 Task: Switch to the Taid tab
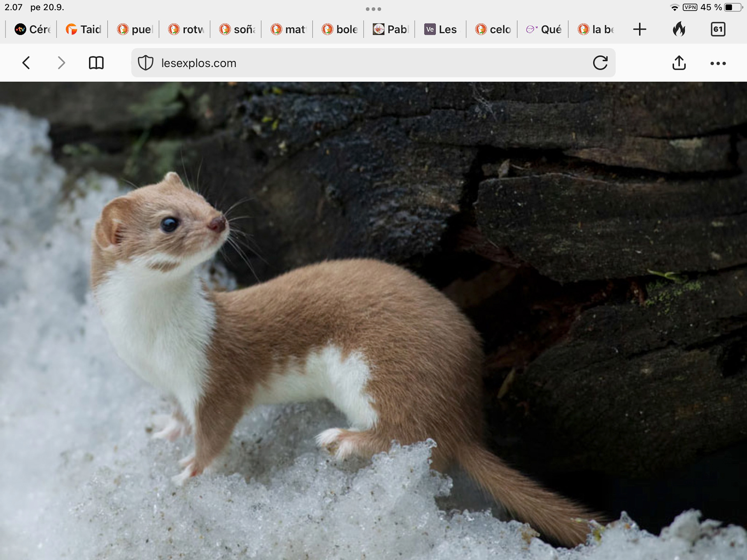(x=84, y=29)
